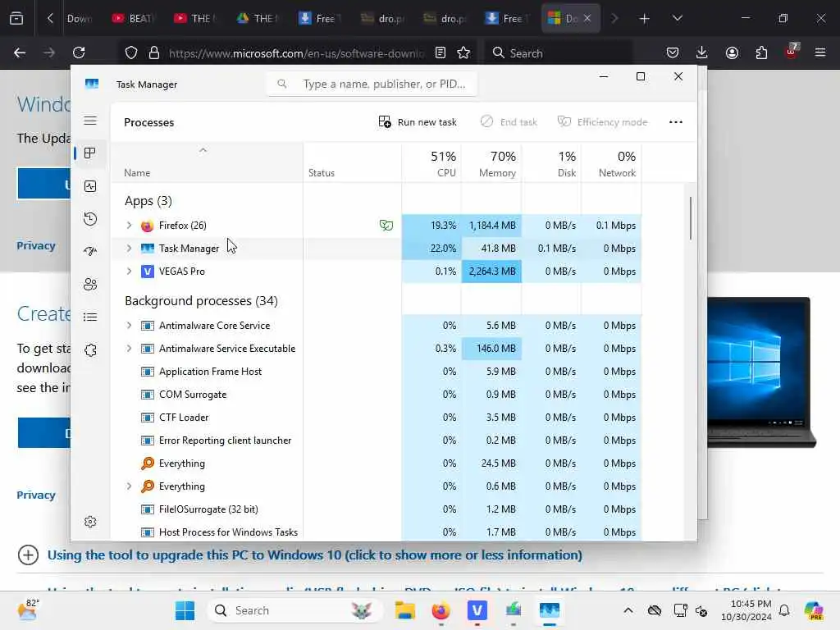Select Processes page icon in sidebar
This screenshot has width=840, height=630.
tap(90, 153)
